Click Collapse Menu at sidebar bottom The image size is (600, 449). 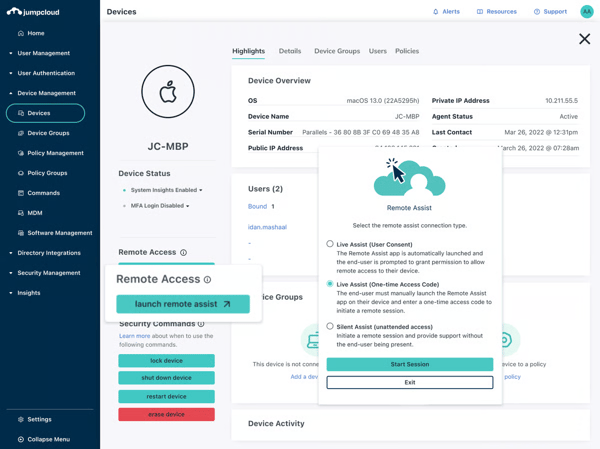44,439
